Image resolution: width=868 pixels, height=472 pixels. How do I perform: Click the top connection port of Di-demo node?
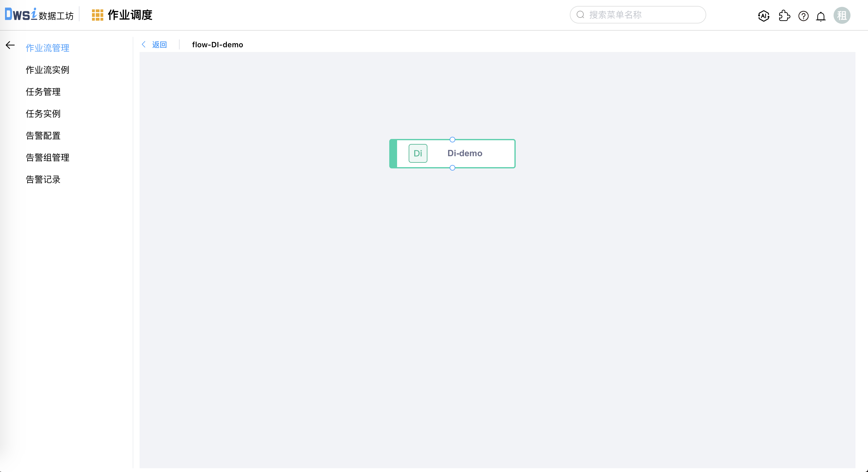click(452, 140)
